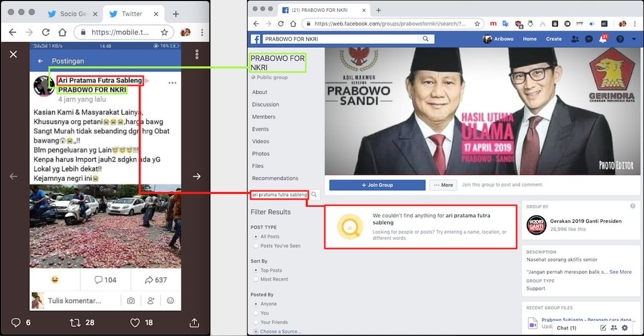Select the Posts You've Seen radio button
644x336 pixels.
click(x=255, y=246)
